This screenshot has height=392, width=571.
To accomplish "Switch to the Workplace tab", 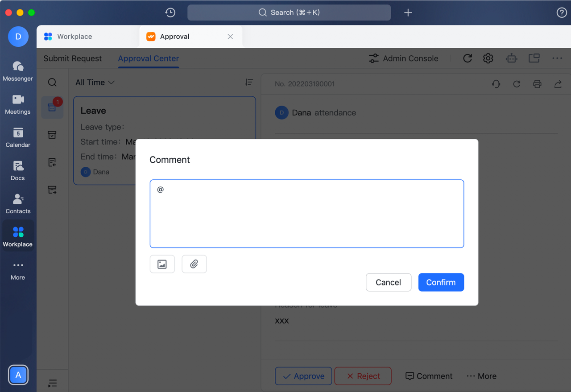I will [74, 37].
